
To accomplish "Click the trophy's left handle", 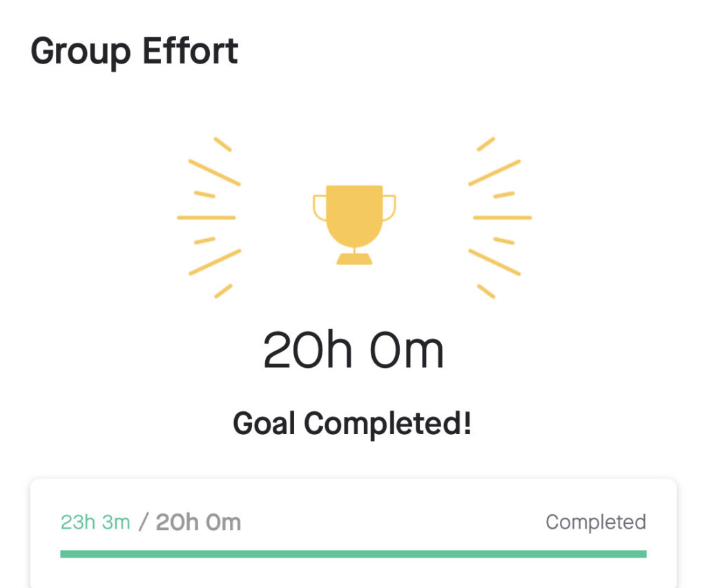I will pos(320,208).
